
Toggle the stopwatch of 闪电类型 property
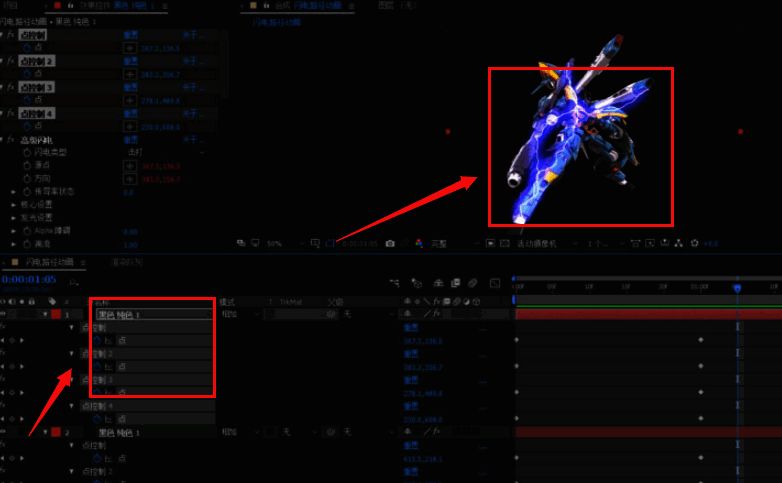27,152
